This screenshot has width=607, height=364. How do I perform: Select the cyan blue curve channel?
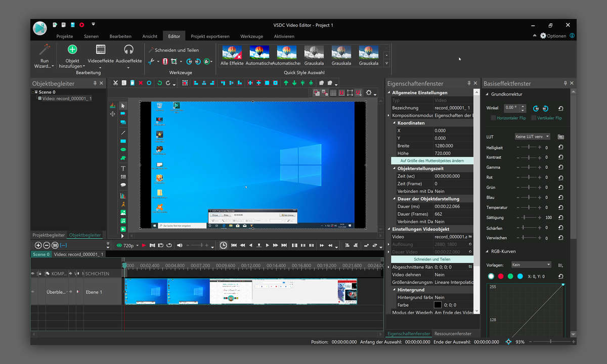(x=520, y=277)
